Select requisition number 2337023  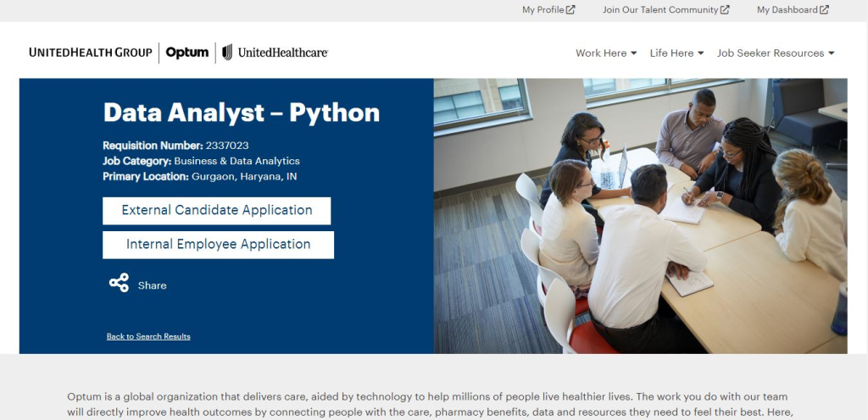[x=227, y=146]
